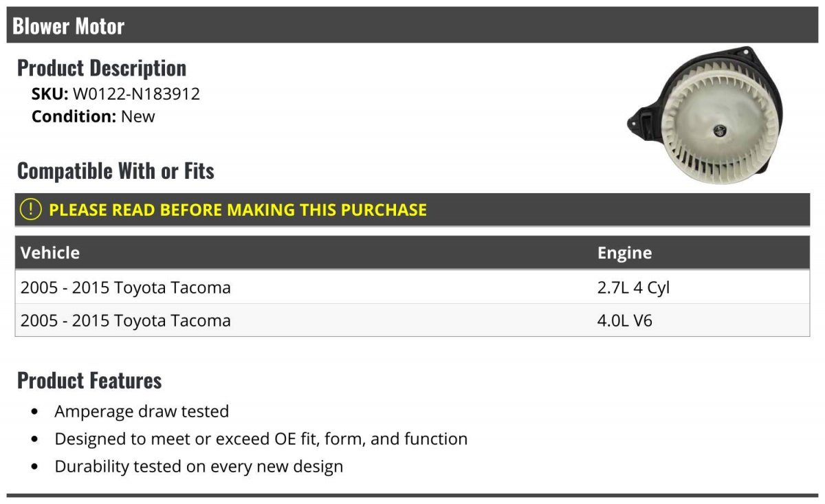Select the Durability tested on every new design line

(x=199, y=466)
